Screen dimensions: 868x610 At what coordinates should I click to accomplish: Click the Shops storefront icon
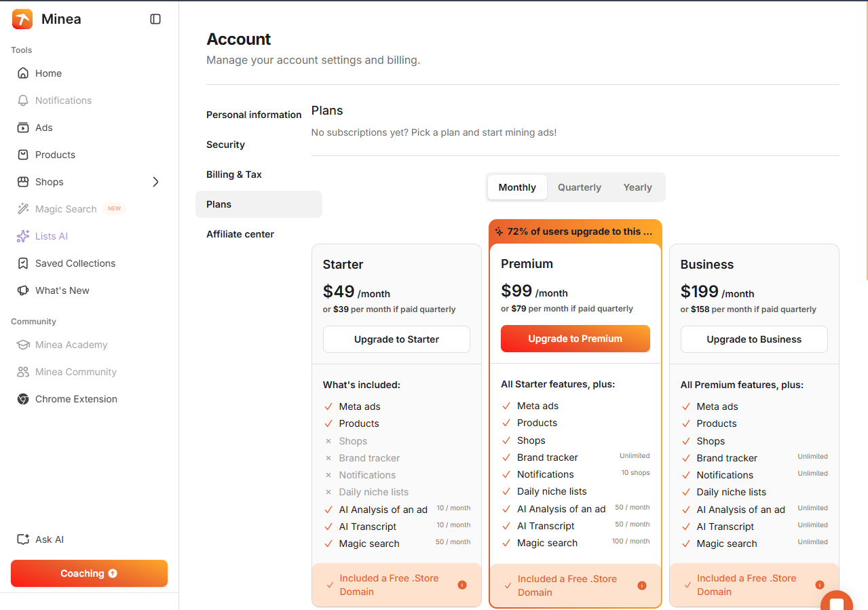(23, 182)
